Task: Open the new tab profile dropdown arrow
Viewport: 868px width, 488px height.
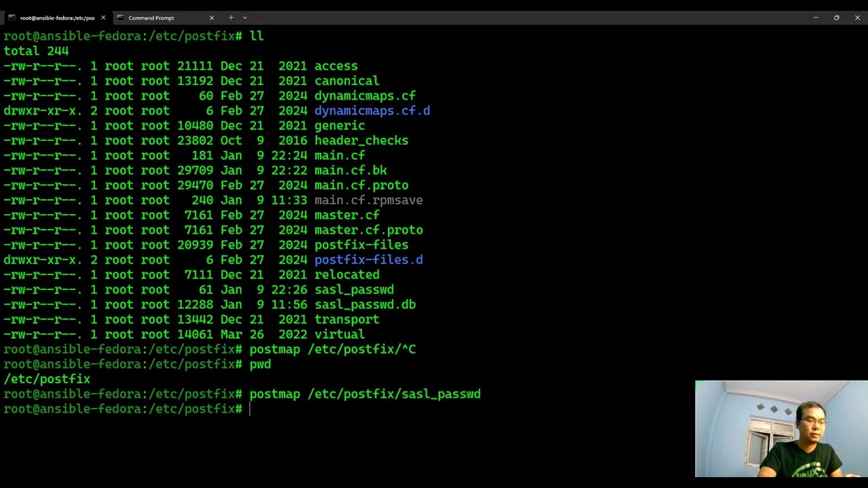Action: click(245, 18)
